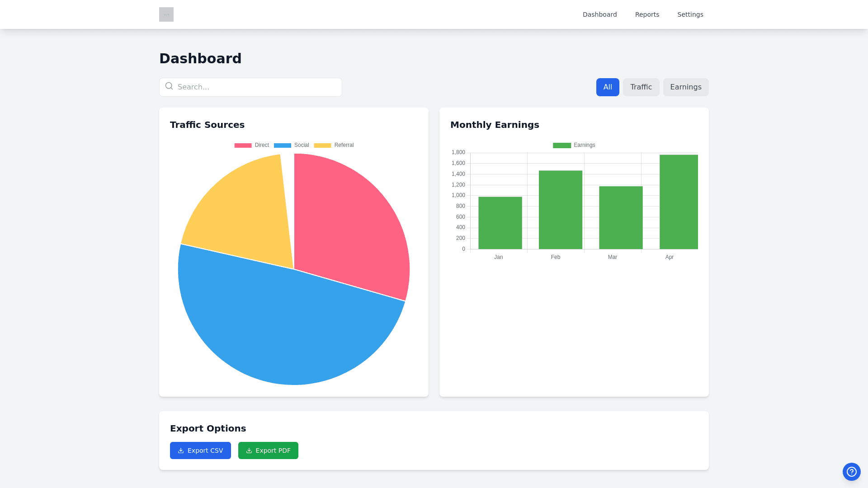
Task: Click the logo placeholder in header
Action: [x=166, y=14]
